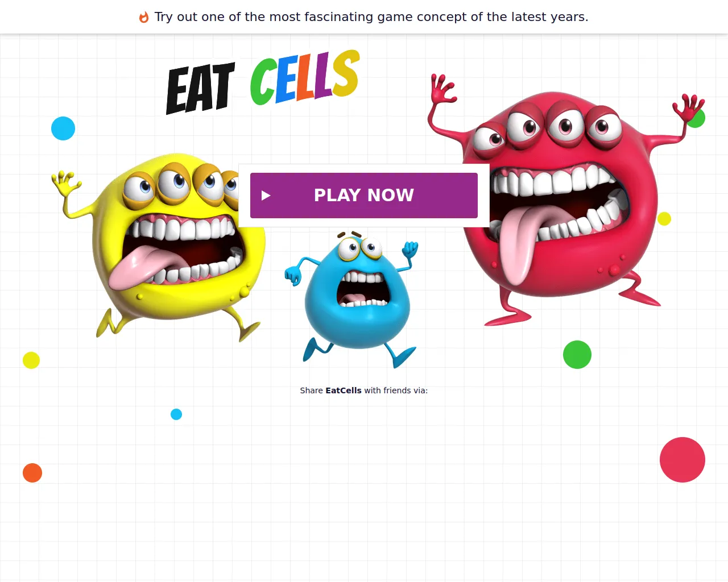Click the larger light-blue circle near yellow monster's hand
The width and height of the screenshot is (728, 582).
coord(63,128)
